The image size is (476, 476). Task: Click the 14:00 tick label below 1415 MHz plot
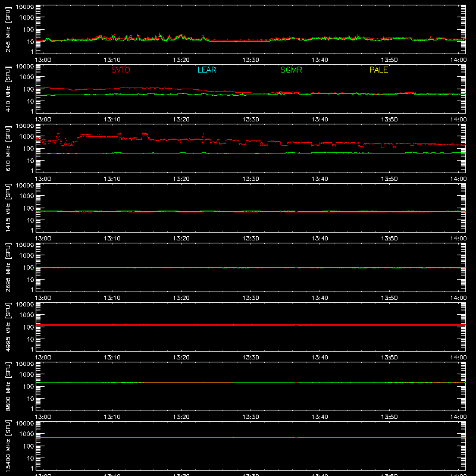point(458,239)
